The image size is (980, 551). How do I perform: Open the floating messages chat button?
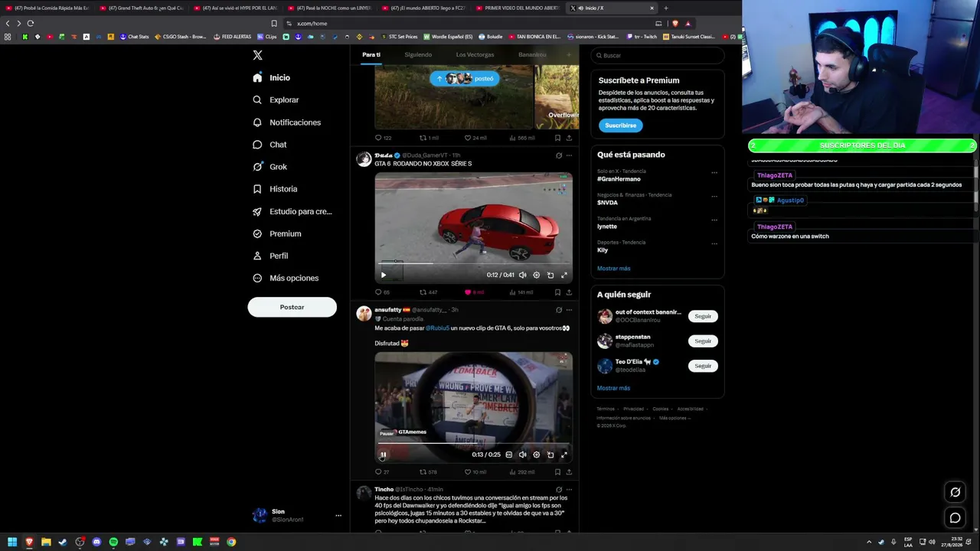(955, 518)
